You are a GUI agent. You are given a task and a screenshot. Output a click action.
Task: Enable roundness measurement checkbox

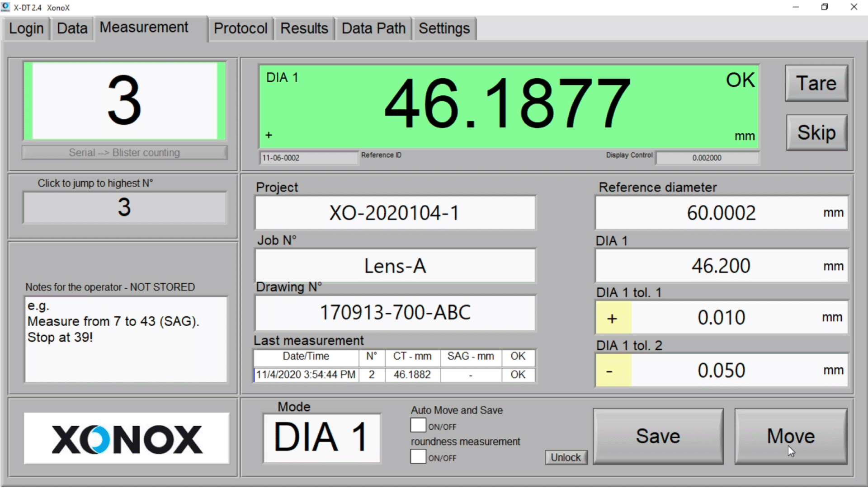click(418, 457)
